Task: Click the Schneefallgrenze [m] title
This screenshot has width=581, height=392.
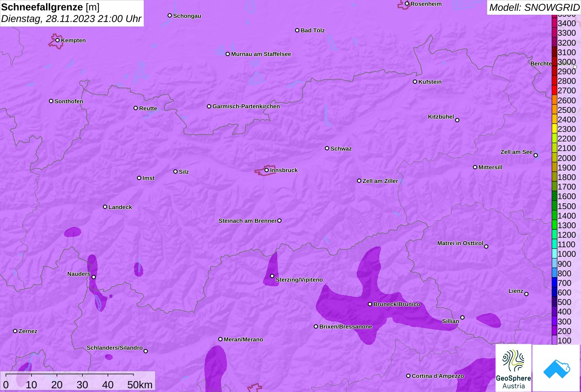Action: tap(50, 7)
